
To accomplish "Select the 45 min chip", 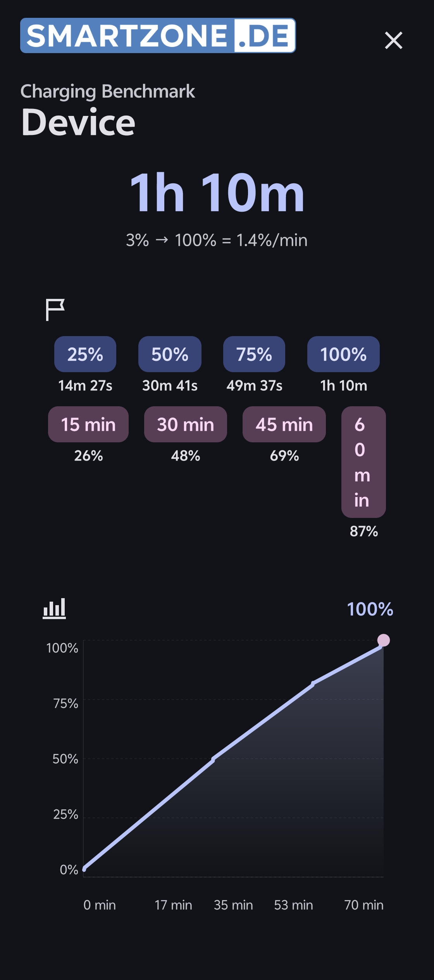I will click(284, 424).
